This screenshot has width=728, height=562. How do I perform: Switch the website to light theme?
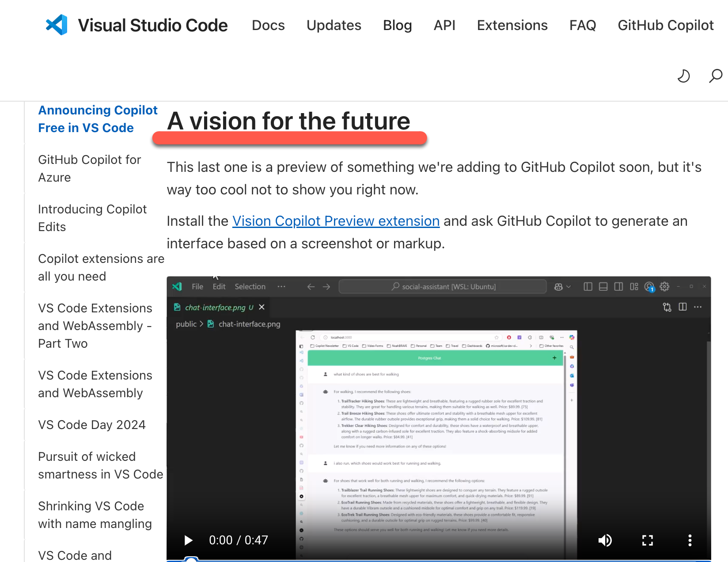click(x=683, y=76)
